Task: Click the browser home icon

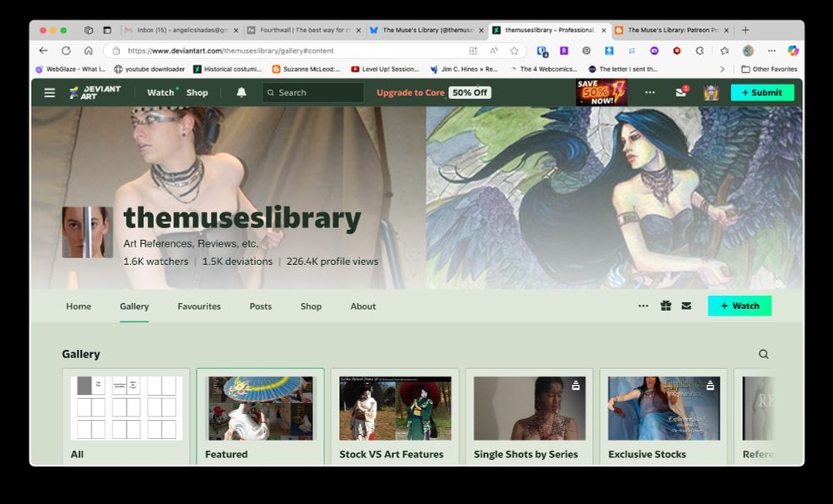Action: tap(89, 51)
